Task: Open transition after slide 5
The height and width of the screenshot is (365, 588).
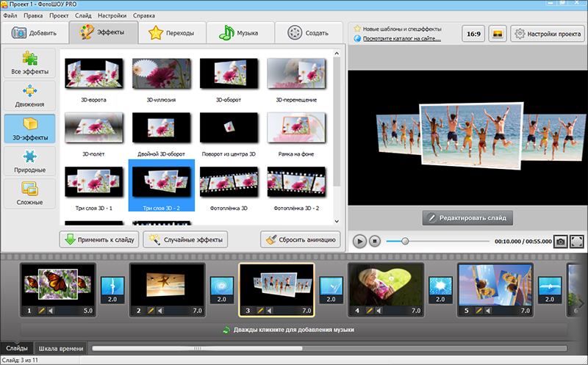Action: 550,290
